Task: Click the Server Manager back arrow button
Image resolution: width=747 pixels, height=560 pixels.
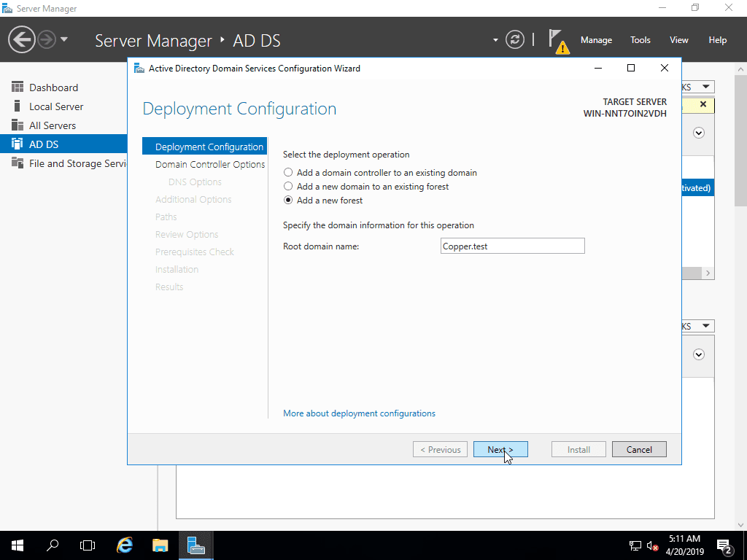Action: tap(22, 39)
